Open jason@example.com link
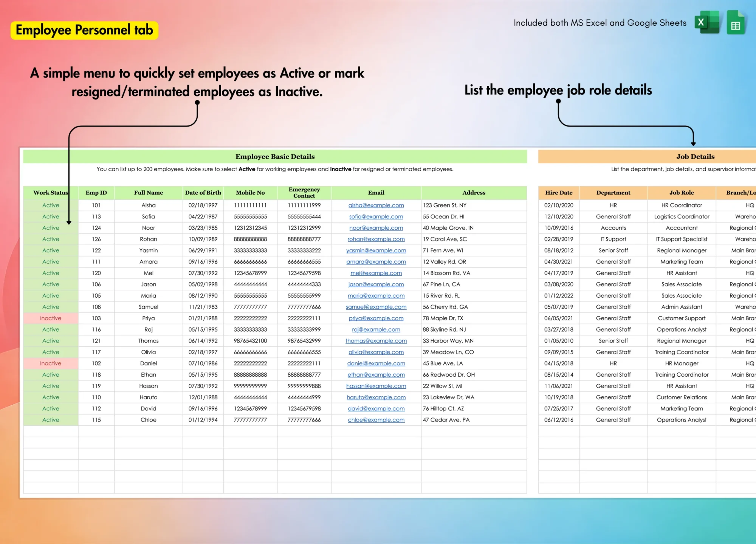Screen dimensions: 756x544 tap(376, 284)
